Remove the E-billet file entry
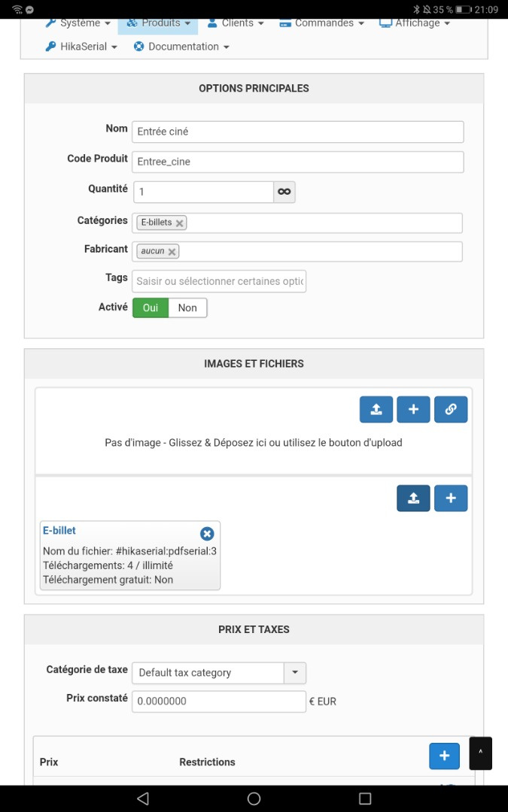Image resolution: width=508 pixels, height=812 pixels. (207, 534)
